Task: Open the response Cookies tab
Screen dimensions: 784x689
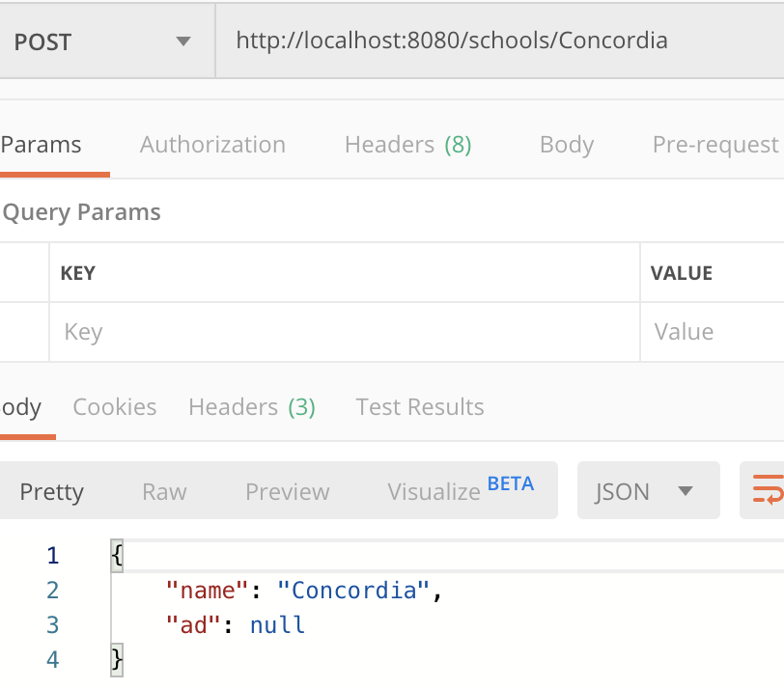Action: [115, 407]
